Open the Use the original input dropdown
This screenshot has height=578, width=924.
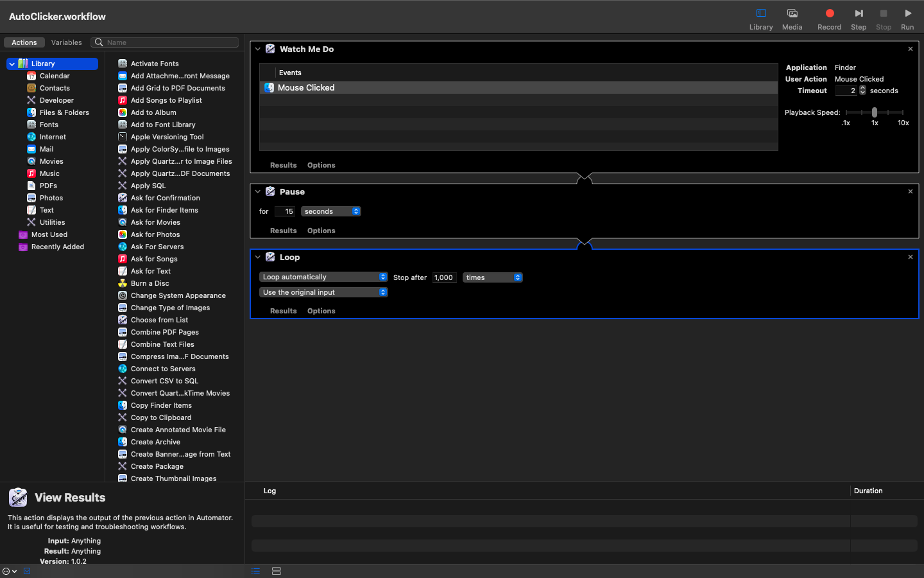pos(323,292)
